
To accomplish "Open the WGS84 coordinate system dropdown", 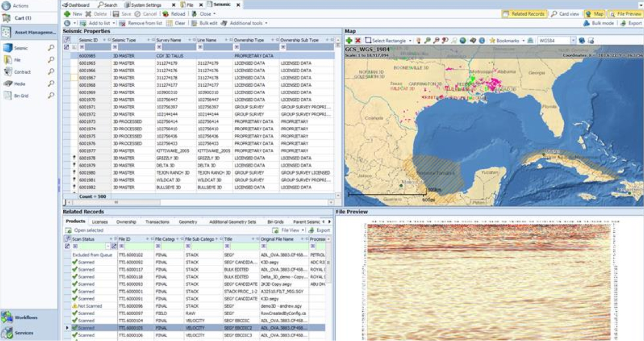I will 573,41.
